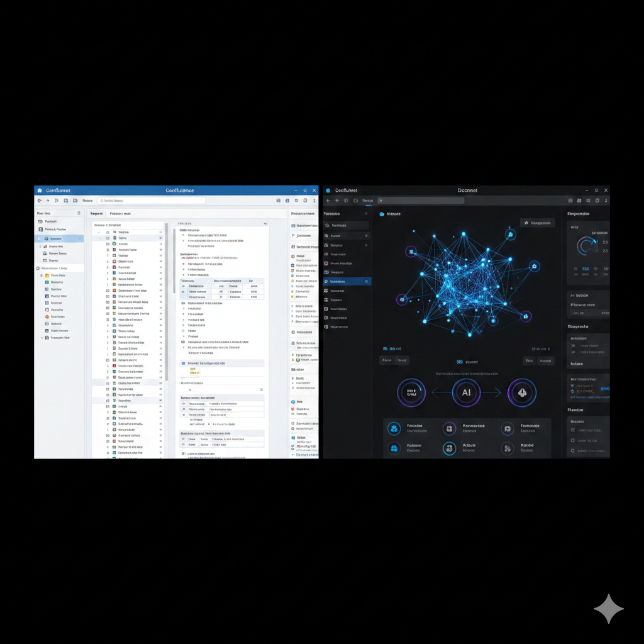This screenshot has height=644, width=644.
Task: Open the underlined tab in dark window toolbar
Action: click(x=367, y=201)
